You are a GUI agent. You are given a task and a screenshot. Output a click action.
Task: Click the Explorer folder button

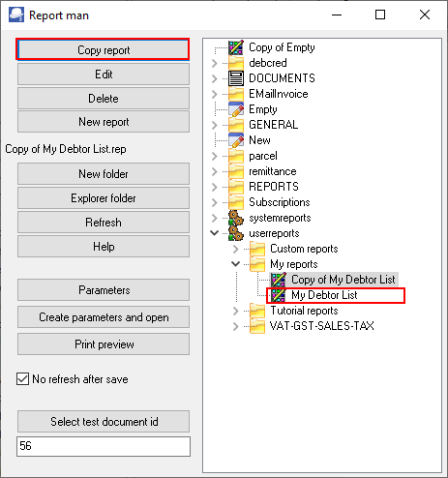pyautogui.click(x=104, y=198)
